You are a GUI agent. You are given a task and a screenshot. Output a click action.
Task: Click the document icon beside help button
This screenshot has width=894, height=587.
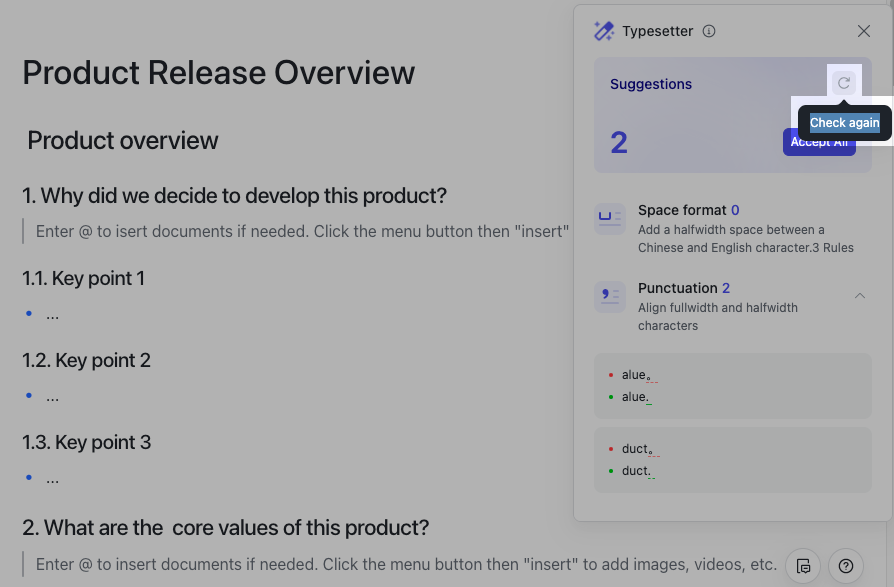[803, 566]
